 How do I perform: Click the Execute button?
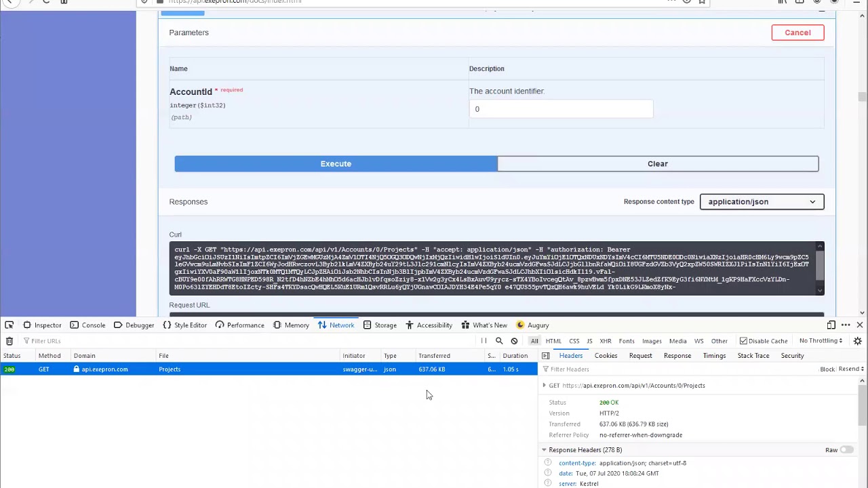click(336, 163)
